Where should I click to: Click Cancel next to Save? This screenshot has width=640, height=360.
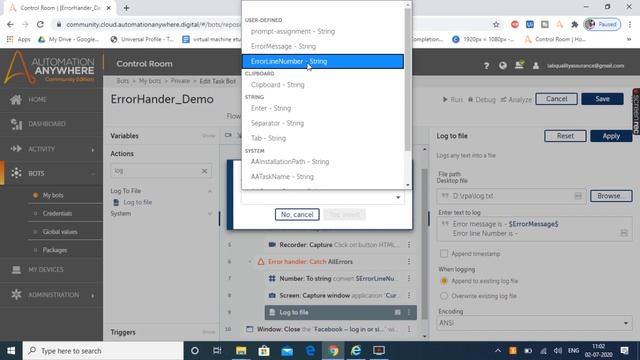(x=556, y=99)
